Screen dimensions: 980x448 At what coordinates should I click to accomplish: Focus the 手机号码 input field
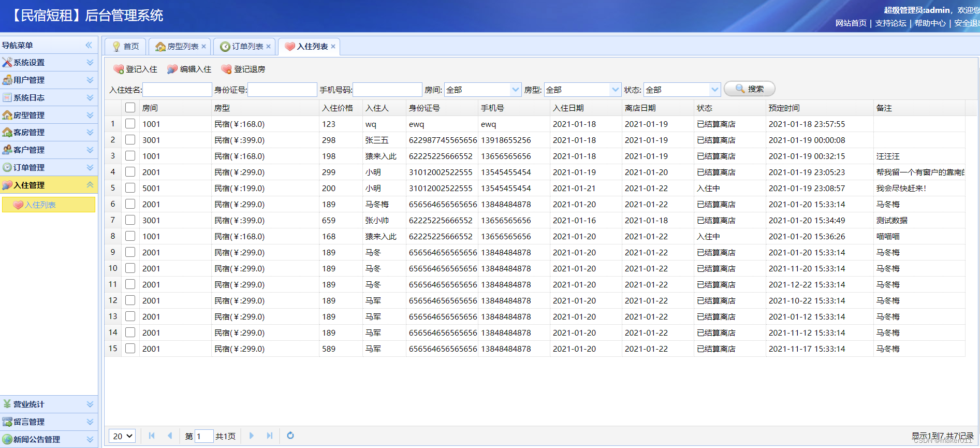click(x=387, y=90)
